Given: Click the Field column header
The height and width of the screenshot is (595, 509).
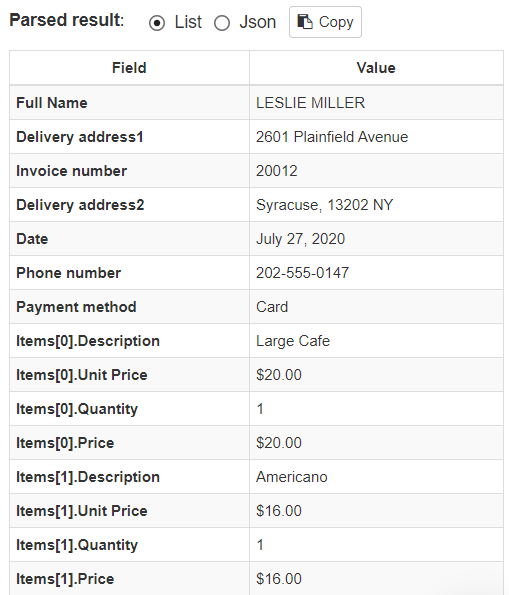Looking at the screenshot, I should click(129, 68).
